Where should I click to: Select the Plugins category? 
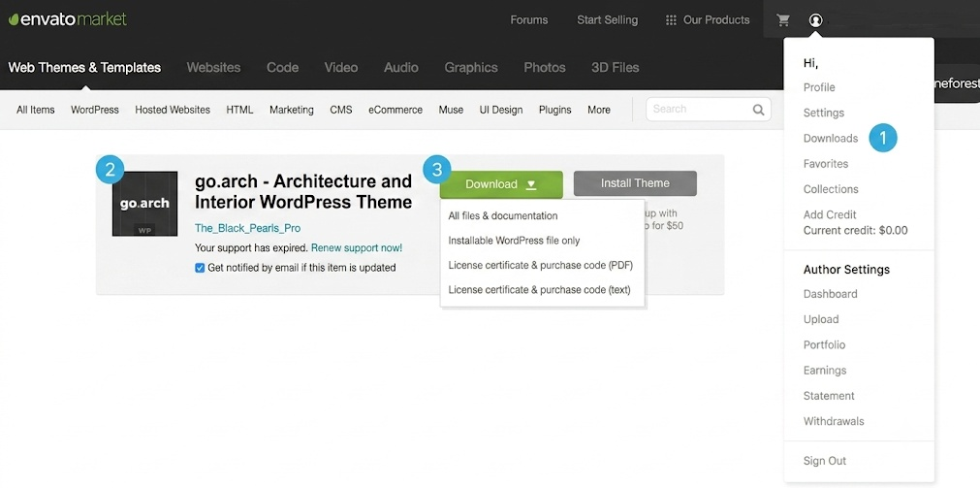(x=555, y=110)
